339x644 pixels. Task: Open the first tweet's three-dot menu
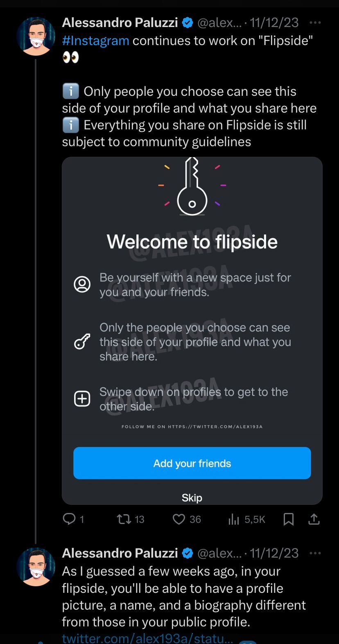tap(315, 23)
